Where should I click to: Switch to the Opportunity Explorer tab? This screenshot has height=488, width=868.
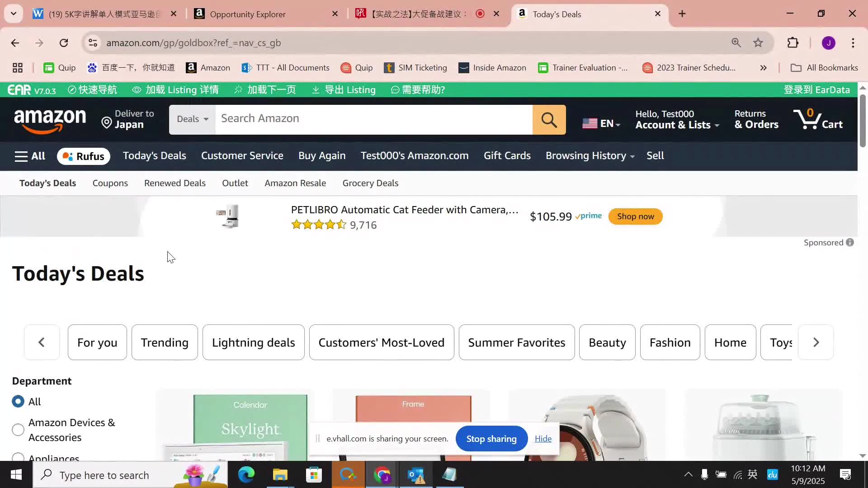point(267,14)
